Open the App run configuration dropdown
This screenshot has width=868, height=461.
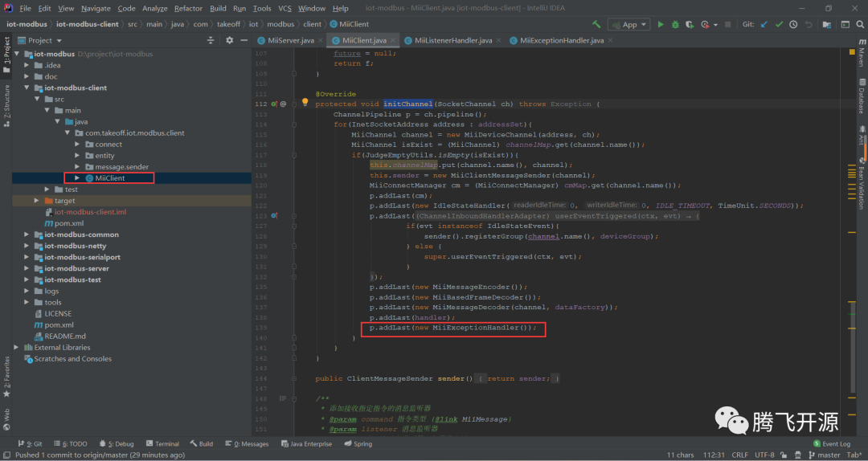pyautogui.click(x=629, y=24)
